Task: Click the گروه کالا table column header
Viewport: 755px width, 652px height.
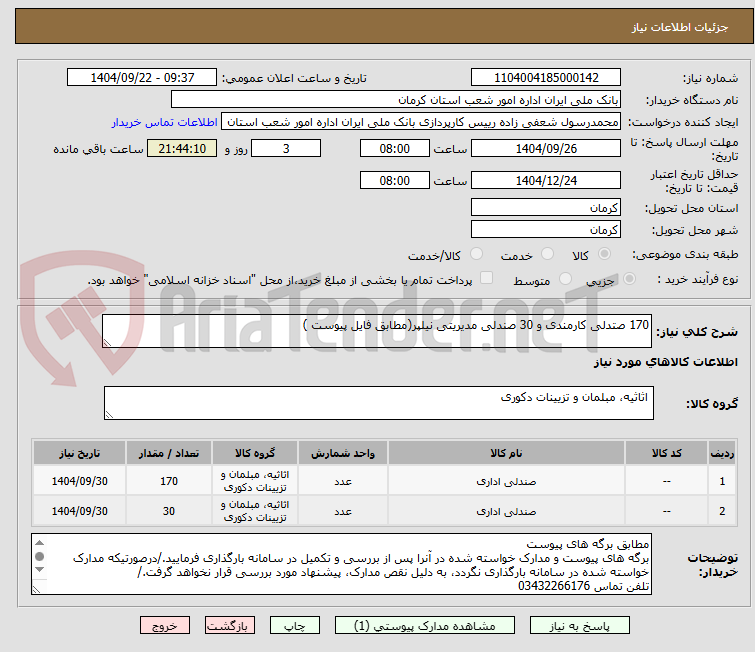Action: point(255,453)
